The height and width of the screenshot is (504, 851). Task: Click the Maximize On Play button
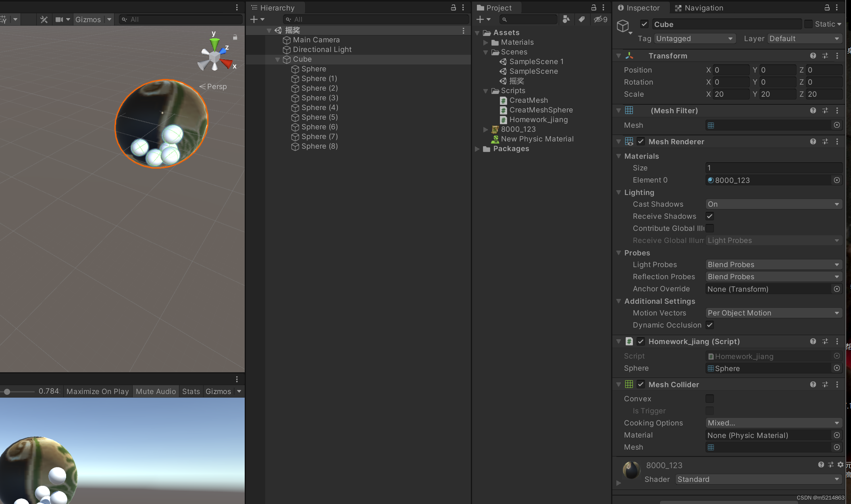pos(97,391)
